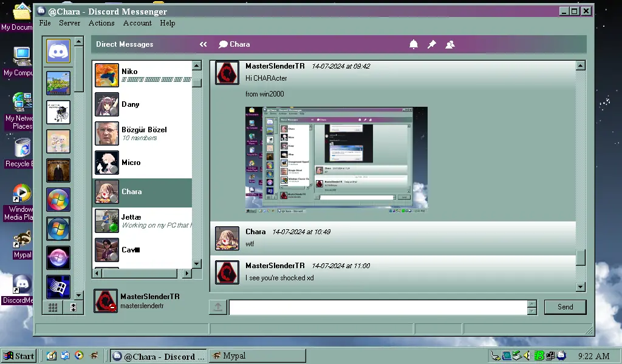622x364 pixels.
Task: Open the Cav direct message
Action: 142,250
